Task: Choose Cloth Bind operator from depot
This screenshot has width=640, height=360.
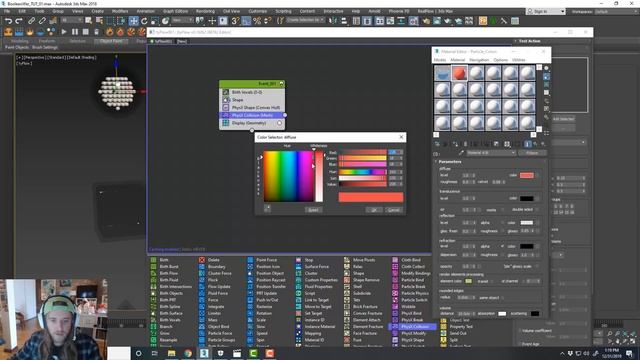Action: pos(407,260)
